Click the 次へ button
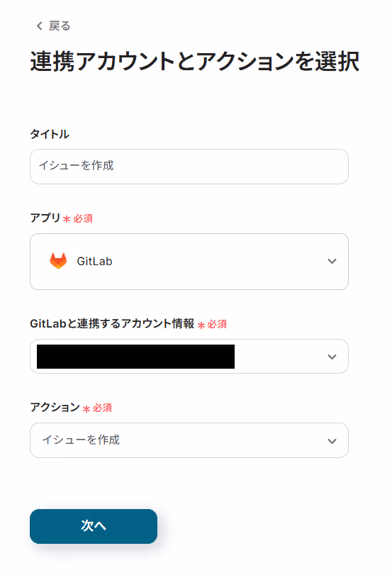This screenshot has width=392, height=575. tap(94, 526)
